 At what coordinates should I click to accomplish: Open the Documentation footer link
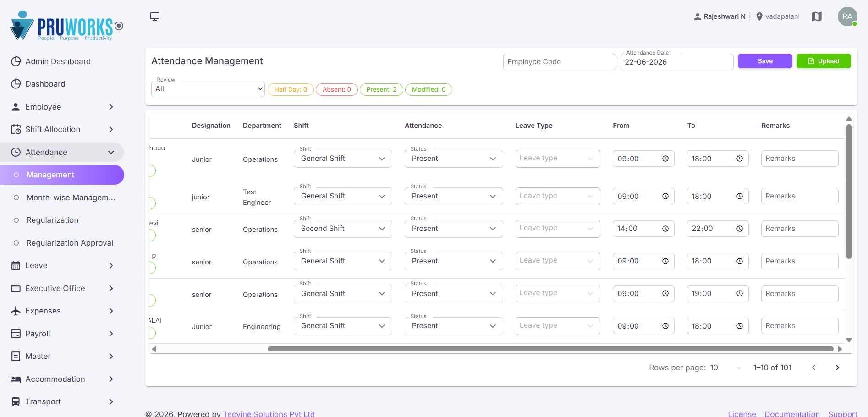tap(792, 413)
